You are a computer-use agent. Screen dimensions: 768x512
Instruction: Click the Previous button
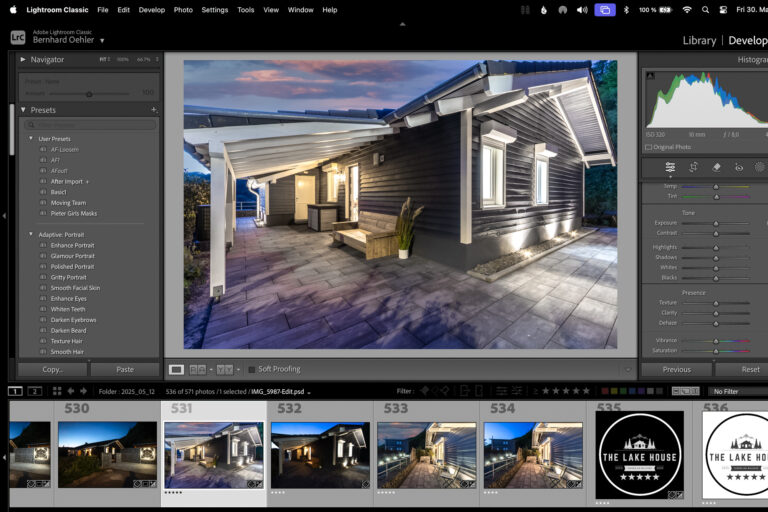(676, 369)
